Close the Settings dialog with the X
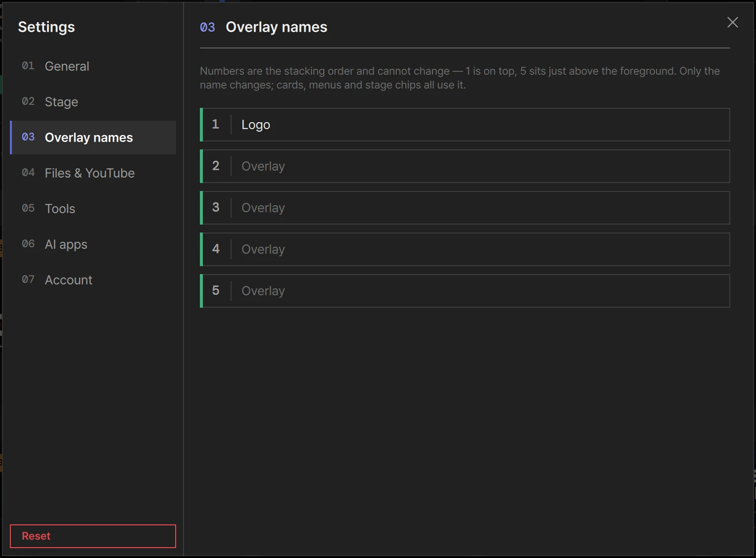 (732, 22)
